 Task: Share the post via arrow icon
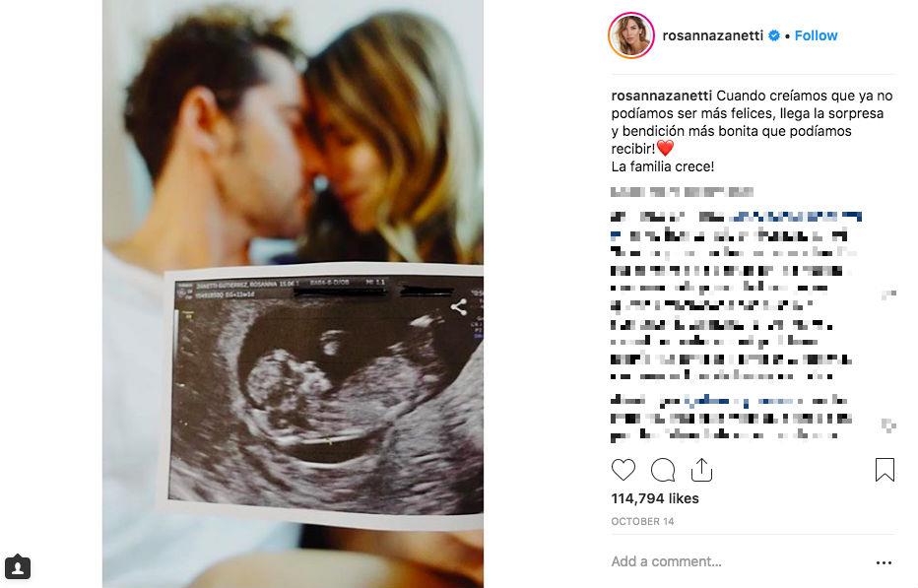701,470
